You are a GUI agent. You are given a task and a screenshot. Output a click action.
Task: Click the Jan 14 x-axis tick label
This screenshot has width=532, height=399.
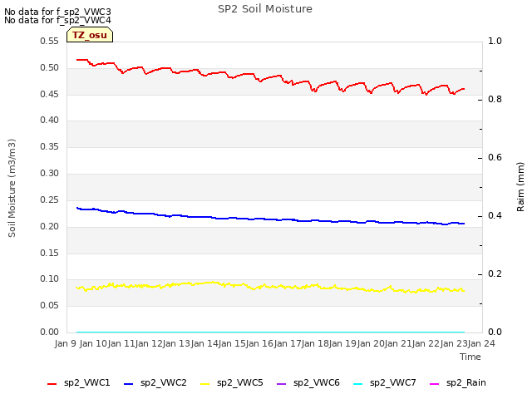[204, 343]
